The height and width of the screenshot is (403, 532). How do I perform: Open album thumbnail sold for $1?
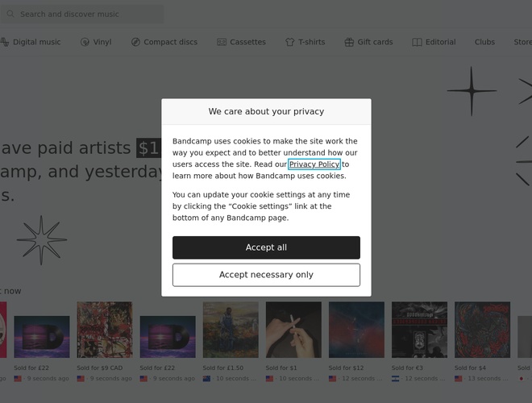coord(293,330)
